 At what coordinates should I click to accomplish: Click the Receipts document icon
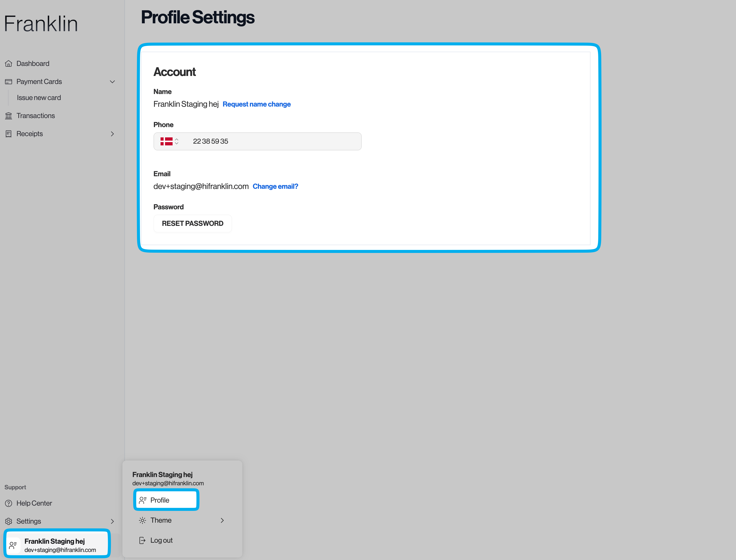(x=9, y=134)
